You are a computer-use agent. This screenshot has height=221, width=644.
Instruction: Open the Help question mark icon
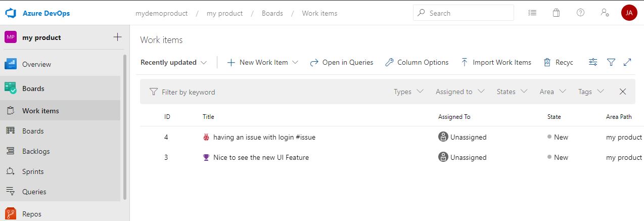tap(580, 13)
